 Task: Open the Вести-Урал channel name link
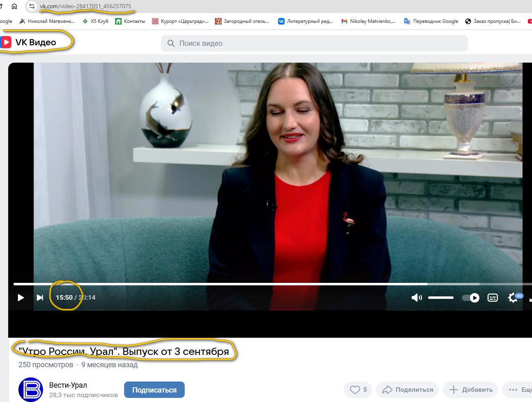pos(68,385)
